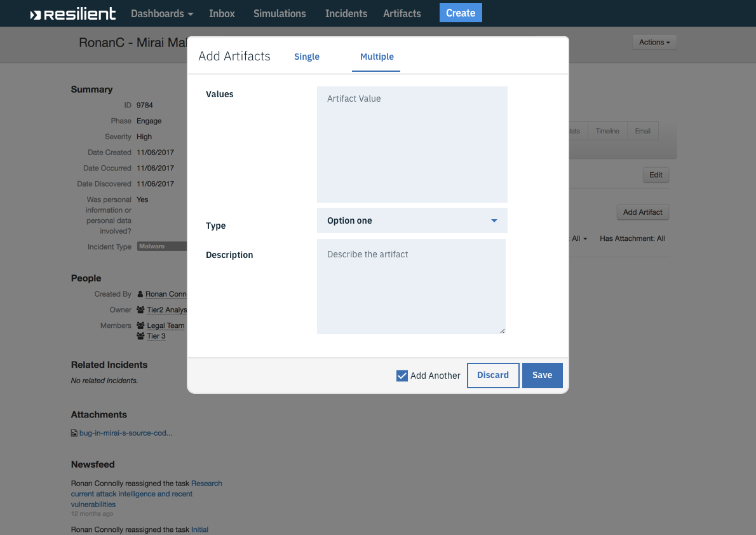Viewport: 756px width, 535px height.
Task: Click the group icon beside Legal Team
Action: pyautogui.click(x=140, y=325)
